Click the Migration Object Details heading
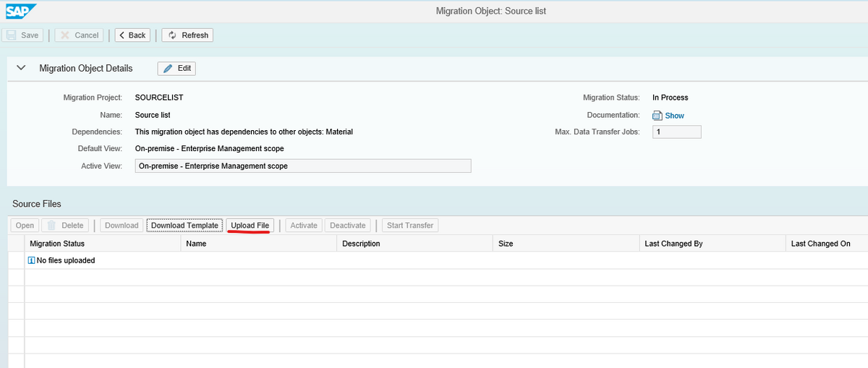Viewport: 868px width, 368px height. pyautogui.click(x=86, y=68)
